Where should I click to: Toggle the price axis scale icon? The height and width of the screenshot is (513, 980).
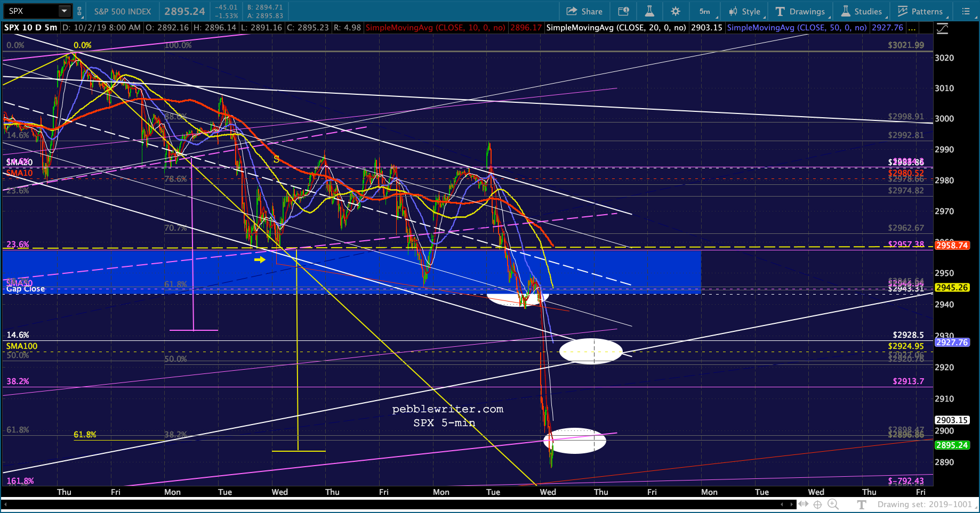click(942, 29)
